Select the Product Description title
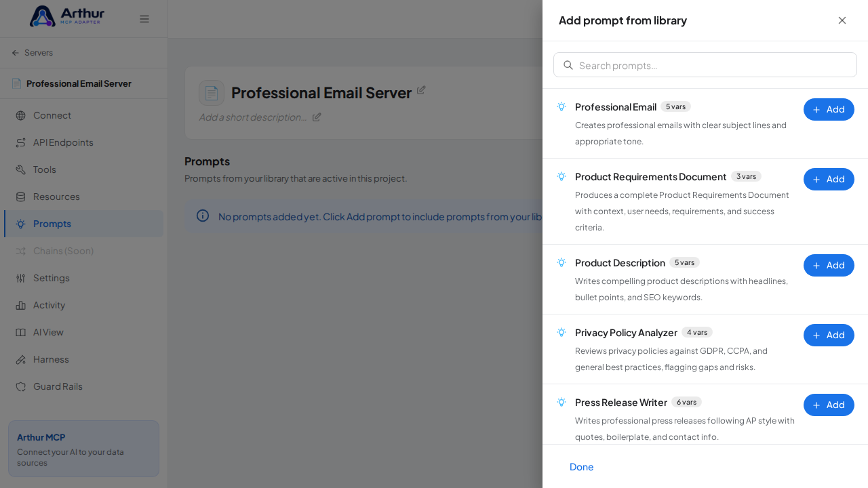Screen dimensions: 868x488 [x=620, y=262]
